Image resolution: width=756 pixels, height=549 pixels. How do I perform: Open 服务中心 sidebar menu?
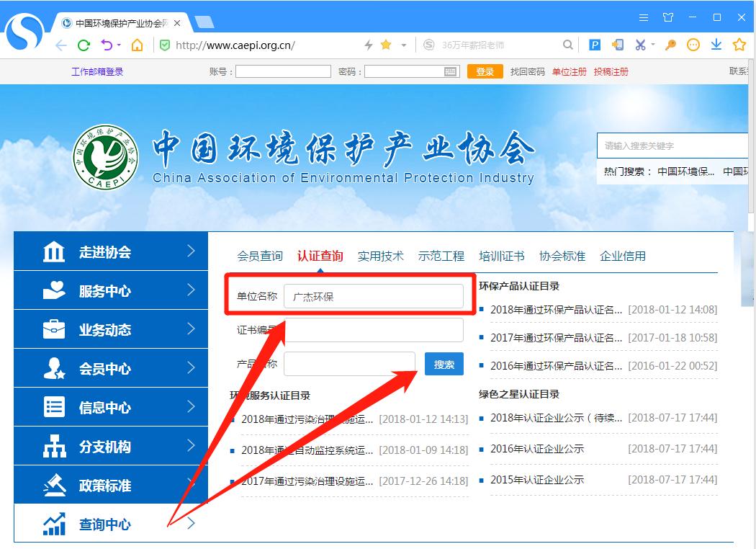click(x=111, y=290)
